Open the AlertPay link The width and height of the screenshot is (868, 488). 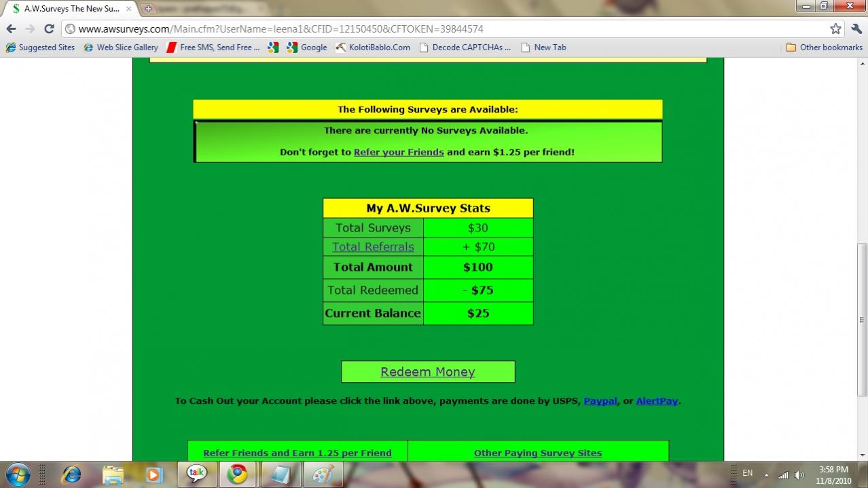657,401
